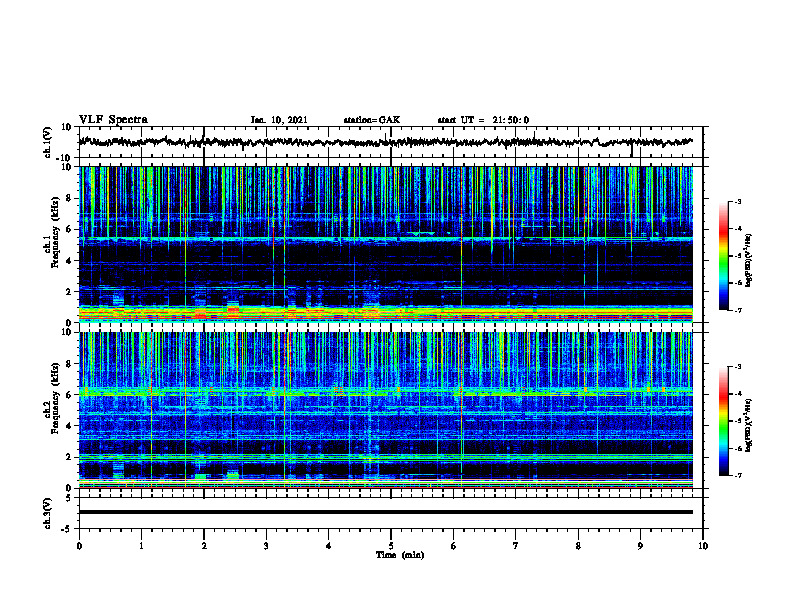Click the ch.1 voltage waveform trace
This screenshot has width=792, height=612.
(x=386, y=142)
